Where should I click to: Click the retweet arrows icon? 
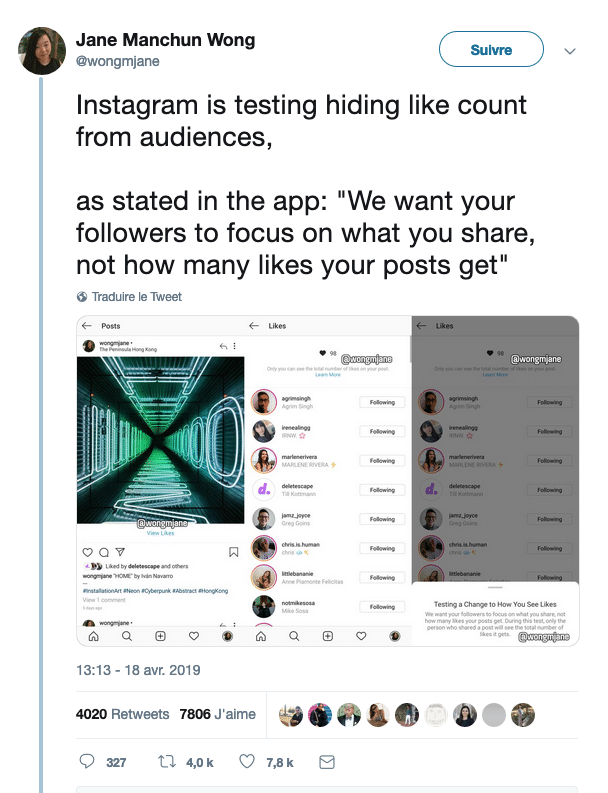tap(166, 761)
